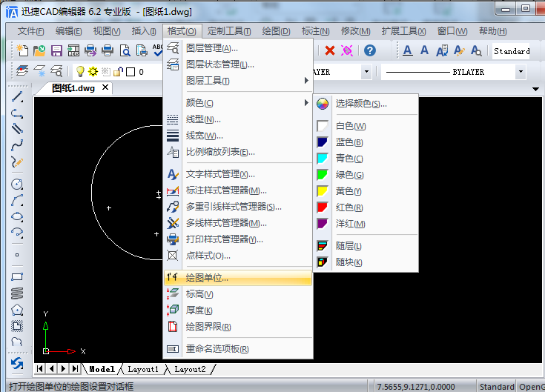Image resolution: width=545 pixels, height=392 pixels.
Task: Choose 线宽(W)... menu entry
Action: click(x=238, y=136)
